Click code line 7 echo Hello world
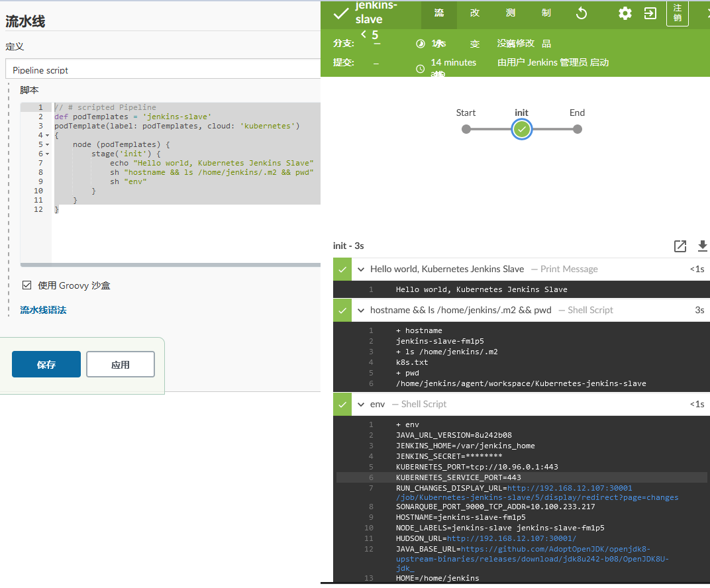 pos(211,163)
